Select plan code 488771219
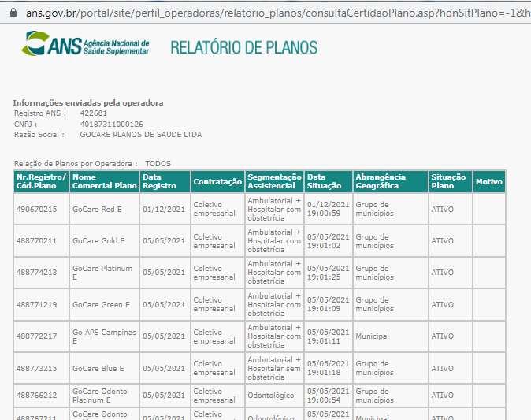The height and width of the screenshot is (420, 531). pyautogui.click(x=36, y=304)
